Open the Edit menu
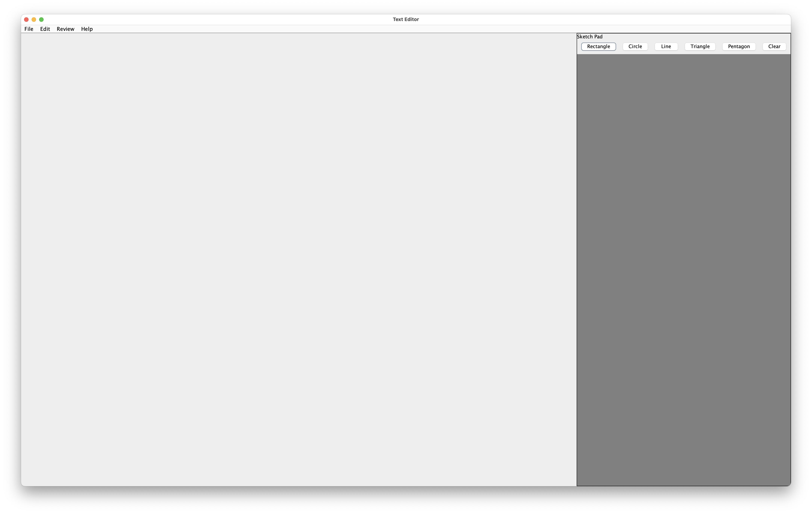This screenshot has height=514, width=812. pyautogui.click(x=45, y=29)
